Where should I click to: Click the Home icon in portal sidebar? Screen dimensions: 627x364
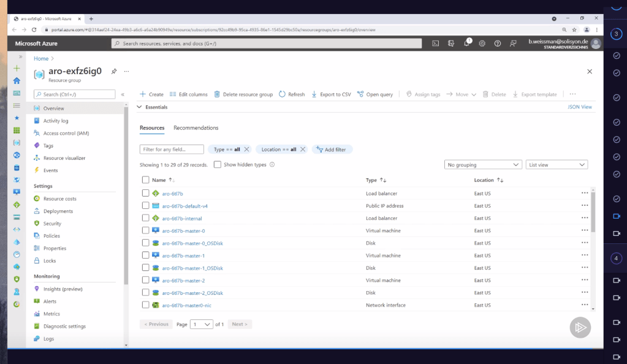tap(17, 81)
